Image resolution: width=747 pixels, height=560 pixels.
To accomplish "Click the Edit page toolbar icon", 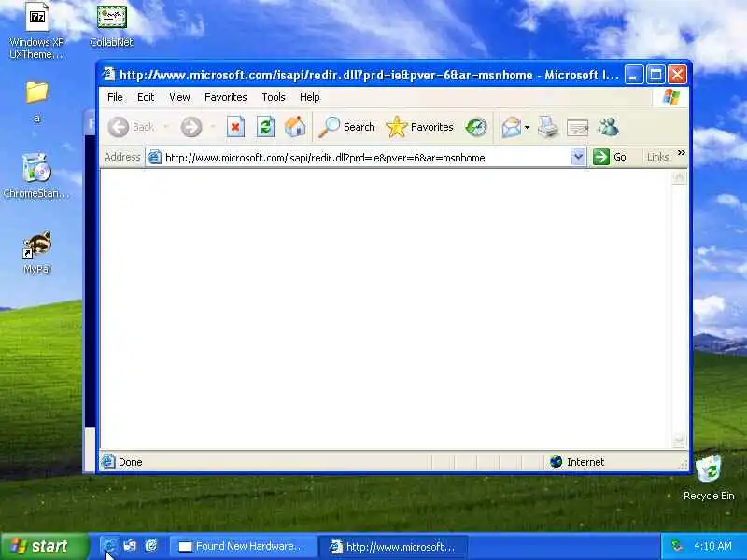I will coord(577,127).
